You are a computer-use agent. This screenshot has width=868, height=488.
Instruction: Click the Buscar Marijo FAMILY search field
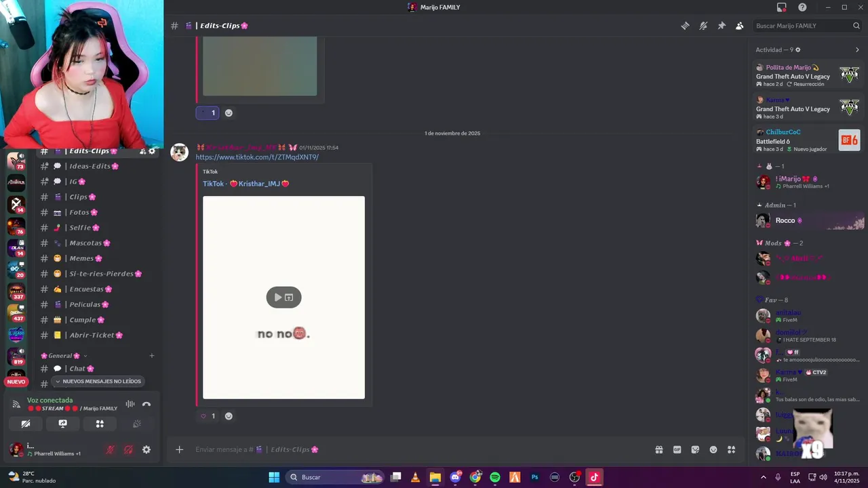(x=807, y=26)
